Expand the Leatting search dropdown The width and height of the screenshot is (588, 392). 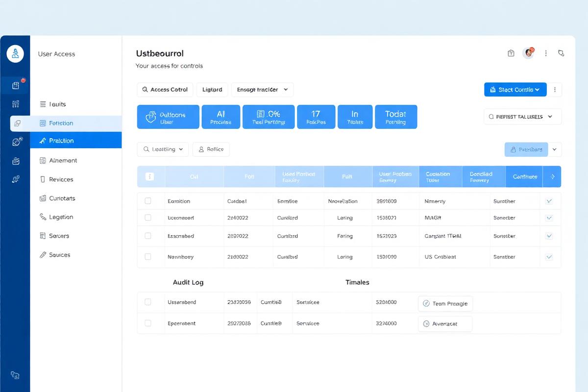[x=163, y=149]
